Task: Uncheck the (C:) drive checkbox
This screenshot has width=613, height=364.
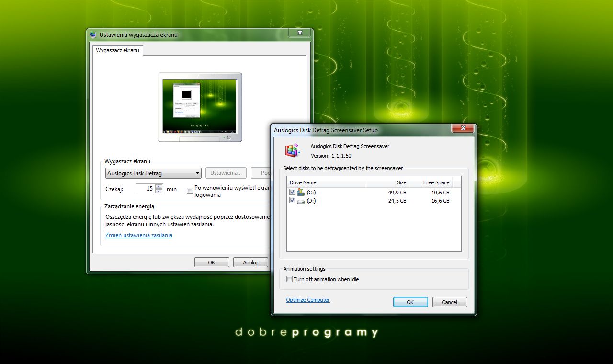Action: tap(292, 192)
